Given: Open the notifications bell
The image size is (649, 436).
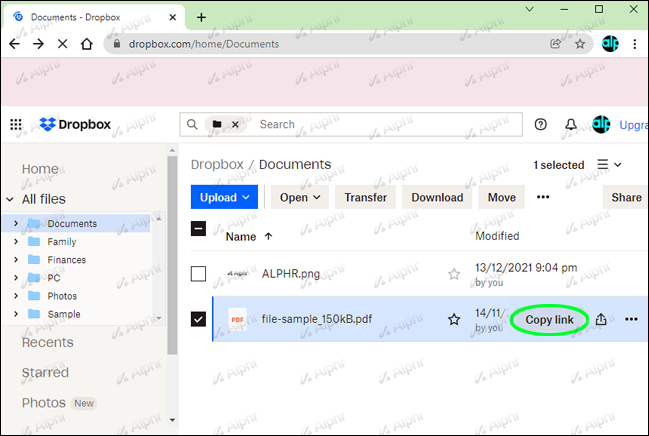Looking at the screenshot, I should 571,124.
